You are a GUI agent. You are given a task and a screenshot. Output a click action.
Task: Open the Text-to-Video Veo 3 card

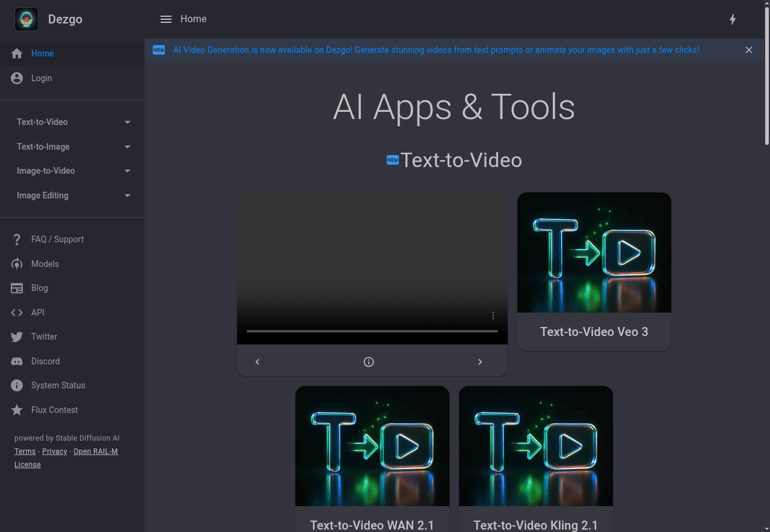594,271
